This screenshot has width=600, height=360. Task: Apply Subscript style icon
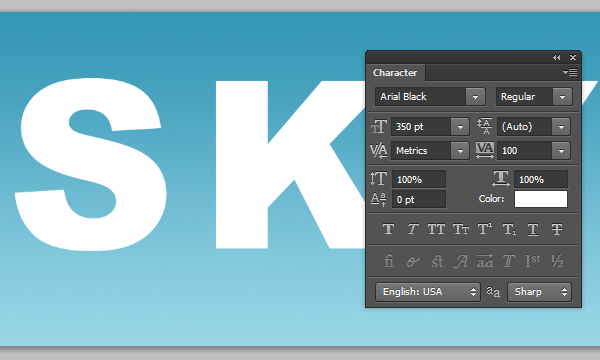point(509,229)
